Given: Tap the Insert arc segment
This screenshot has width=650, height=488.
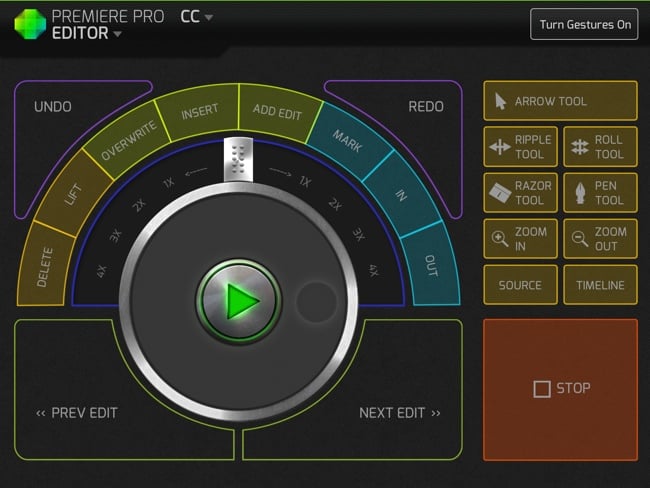Looking at the screenshot, I should [x=199, y=112].
